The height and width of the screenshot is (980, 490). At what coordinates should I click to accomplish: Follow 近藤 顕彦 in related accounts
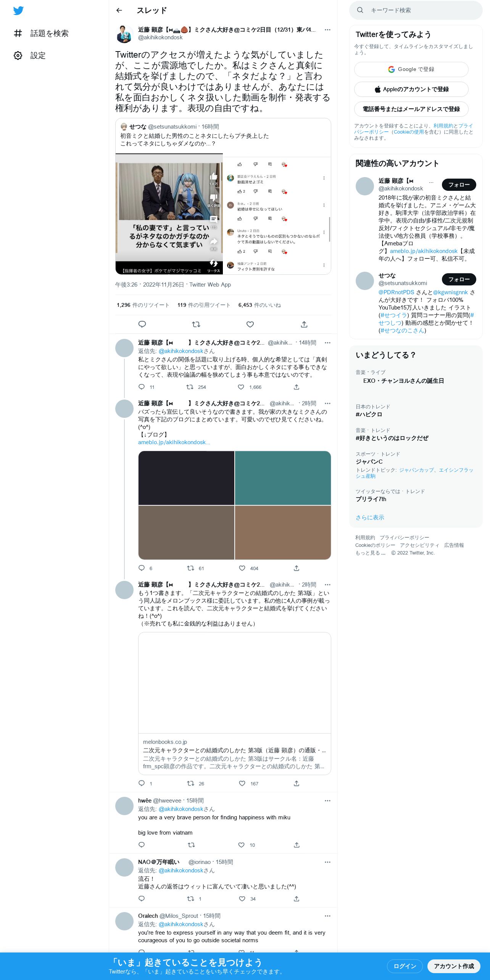[459, 185]
